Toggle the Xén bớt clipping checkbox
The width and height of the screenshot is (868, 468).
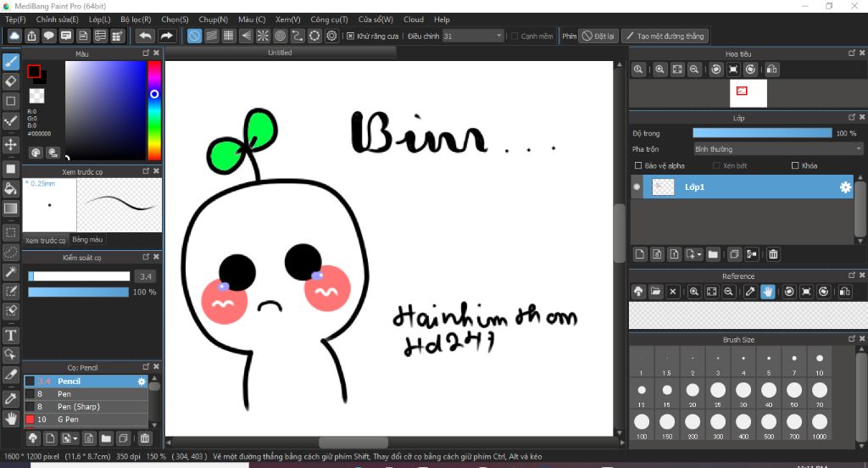[x=716, y=165]
